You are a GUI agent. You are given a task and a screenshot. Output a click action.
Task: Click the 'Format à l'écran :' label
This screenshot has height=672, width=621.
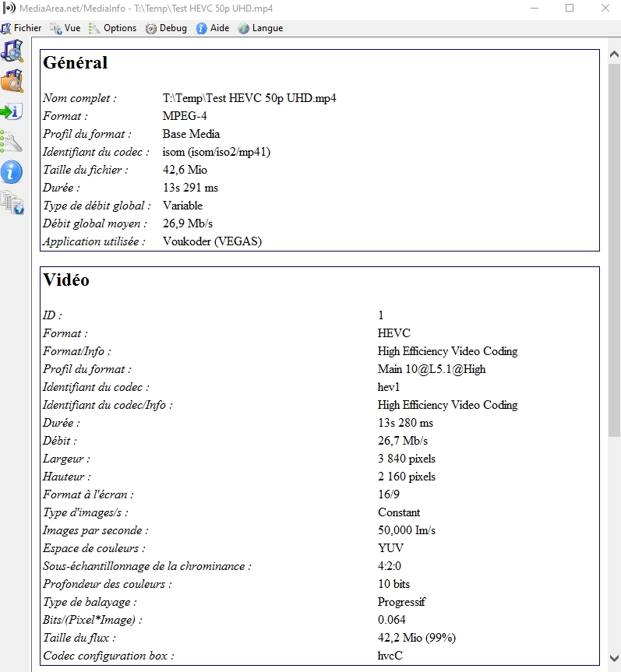[88, 494]
